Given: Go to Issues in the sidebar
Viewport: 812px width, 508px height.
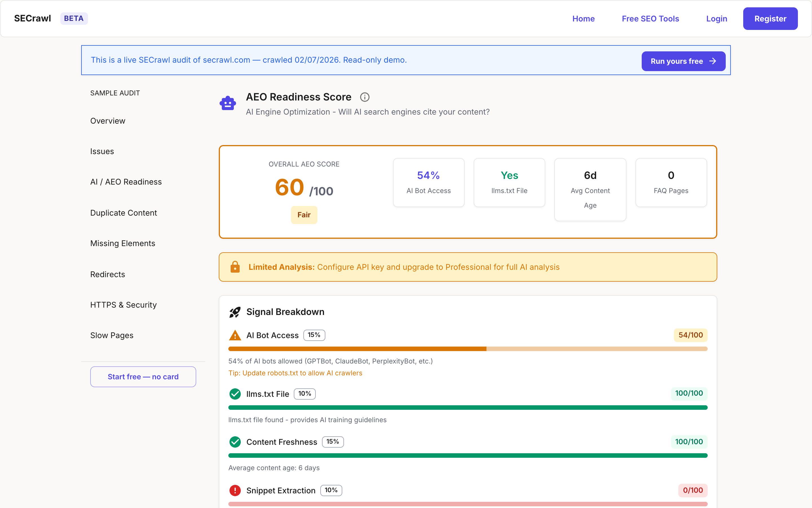Looking at the screenshot, I should (102, 152).
